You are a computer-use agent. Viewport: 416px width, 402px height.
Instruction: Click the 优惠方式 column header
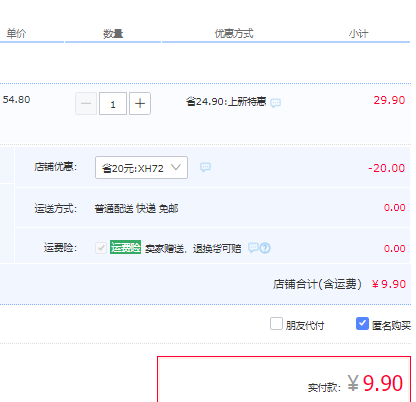(234, 33)
